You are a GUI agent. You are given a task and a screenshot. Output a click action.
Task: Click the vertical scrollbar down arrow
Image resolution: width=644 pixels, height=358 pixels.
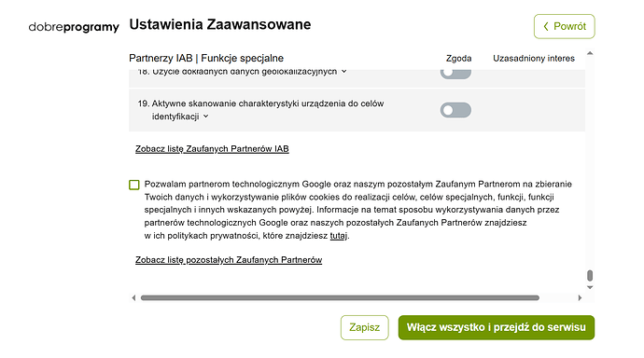pos(590,287)
